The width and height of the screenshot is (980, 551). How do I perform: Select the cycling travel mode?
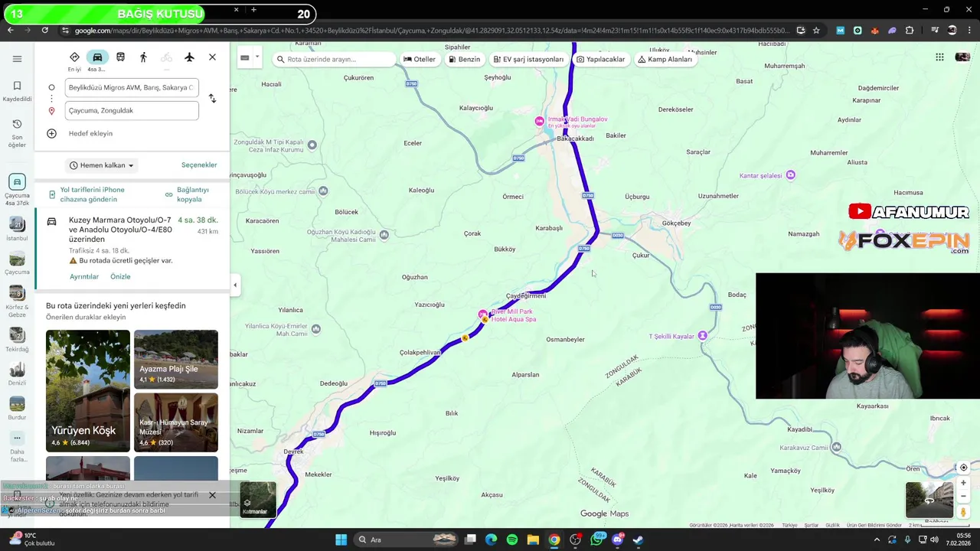click(166, 57)
